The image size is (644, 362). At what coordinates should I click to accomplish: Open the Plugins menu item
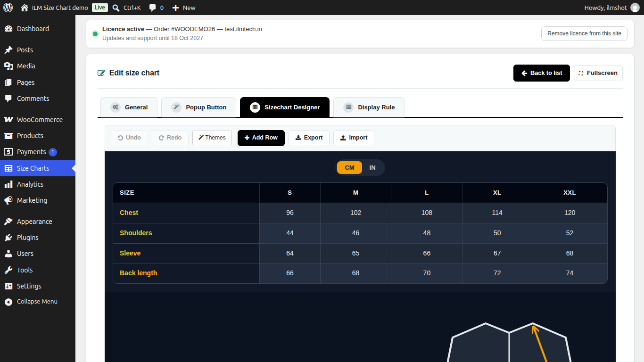[x=38, y=238]
